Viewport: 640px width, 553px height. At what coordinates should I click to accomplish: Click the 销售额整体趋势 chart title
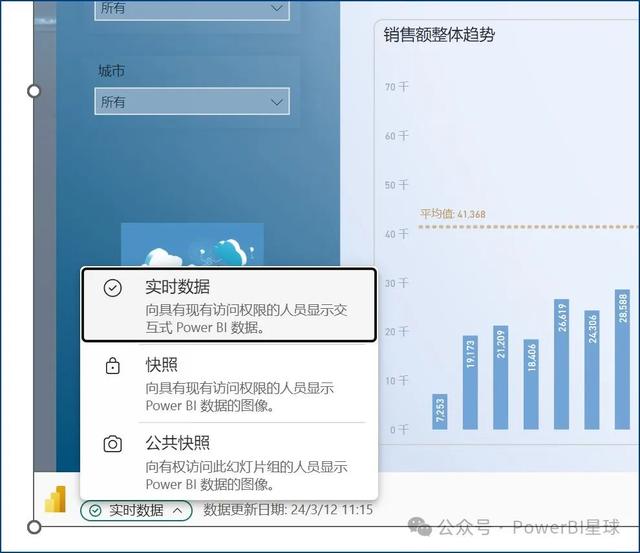click(x=439, y=35)
